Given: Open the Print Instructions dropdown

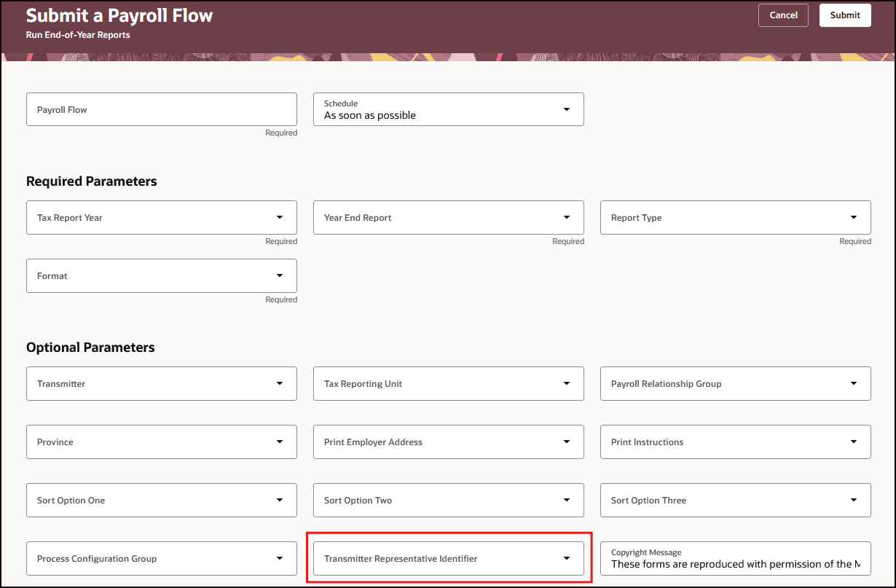Looking at the screenshot, I should click(x=735, y=442).
